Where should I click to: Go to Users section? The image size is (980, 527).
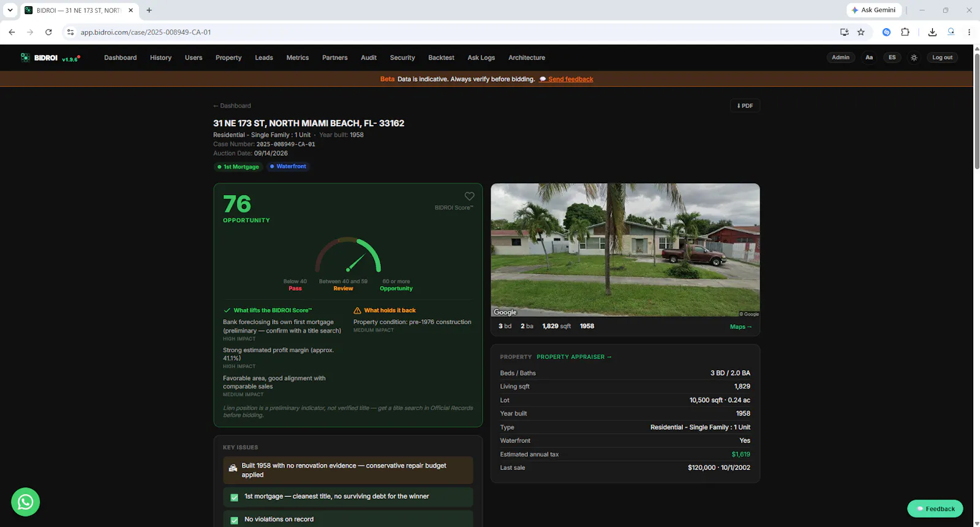coord(194,58)
